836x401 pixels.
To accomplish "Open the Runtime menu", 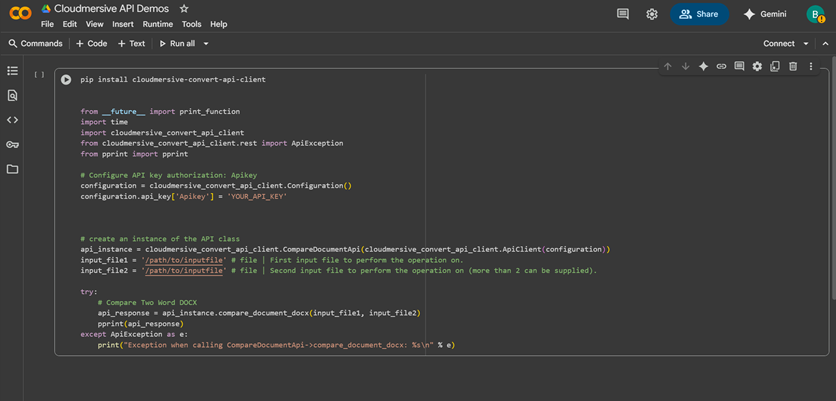I will pyautogui.click(x=158, y=24).
